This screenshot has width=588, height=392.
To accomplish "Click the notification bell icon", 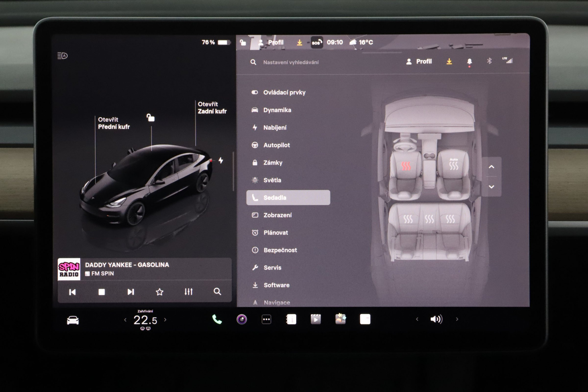I will pyautogui.click(x=469, y=61).
